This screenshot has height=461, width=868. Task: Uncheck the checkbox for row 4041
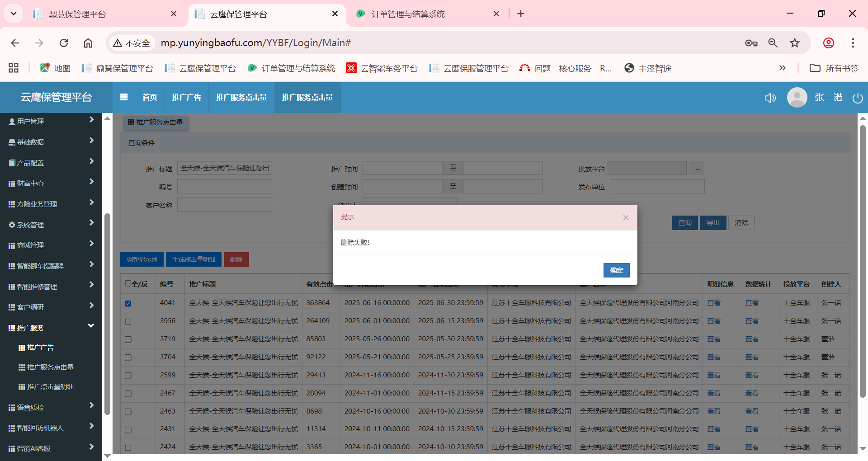pos(128,303)
